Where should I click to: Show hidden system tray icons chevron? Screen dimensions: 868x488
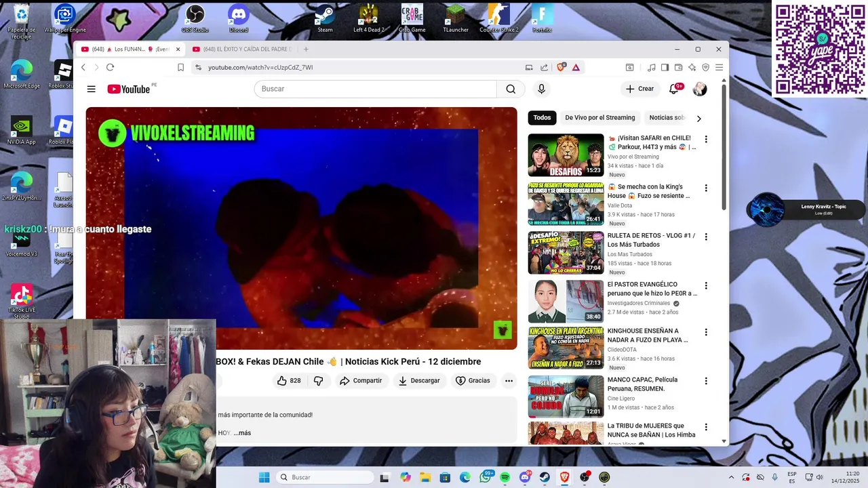[731, 477]
